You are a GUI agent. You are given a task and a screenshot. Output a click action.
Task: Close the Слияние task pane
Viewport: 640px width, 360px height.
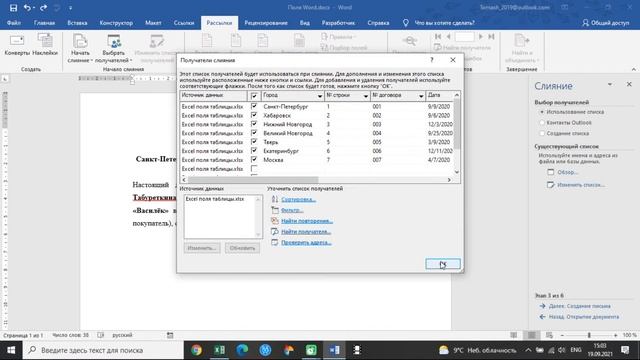tap(629, 84)
